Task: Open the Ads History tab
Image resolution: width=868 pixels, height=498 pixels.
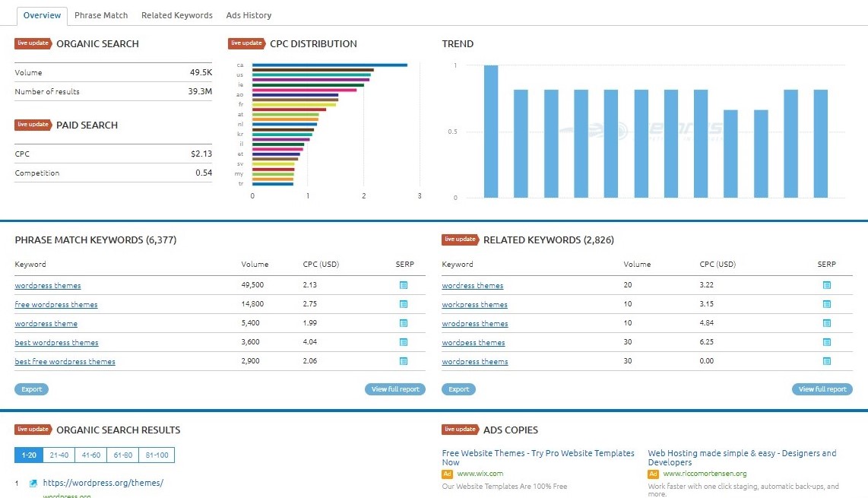Action: (249, 14)
